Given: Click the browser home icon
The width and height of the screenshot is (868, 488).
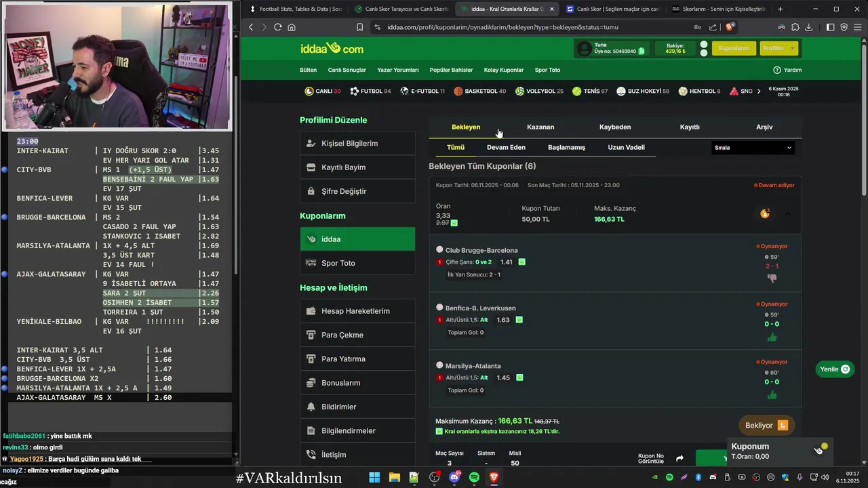Looking at the screenshot, I should click(292, 27).
